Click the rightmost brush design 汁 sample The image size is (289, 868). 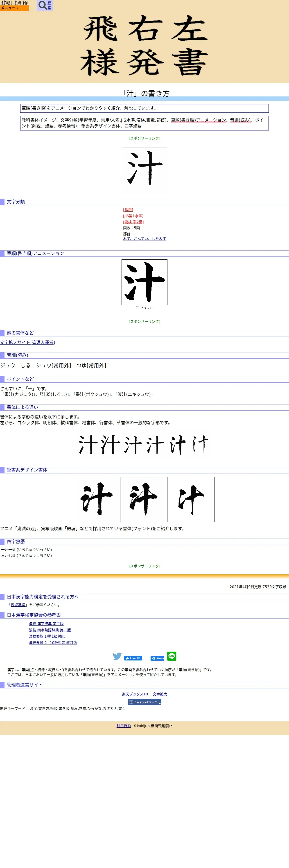pyautogui.click(x=192, y=499)
